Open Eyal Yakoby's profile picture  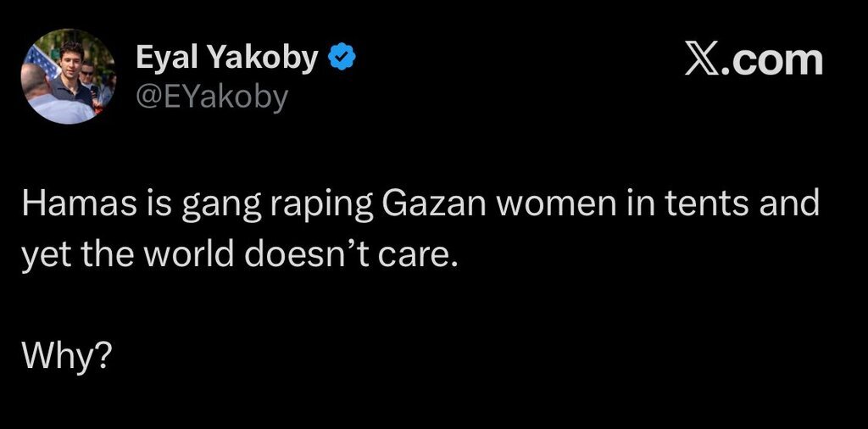click(67, 77)
